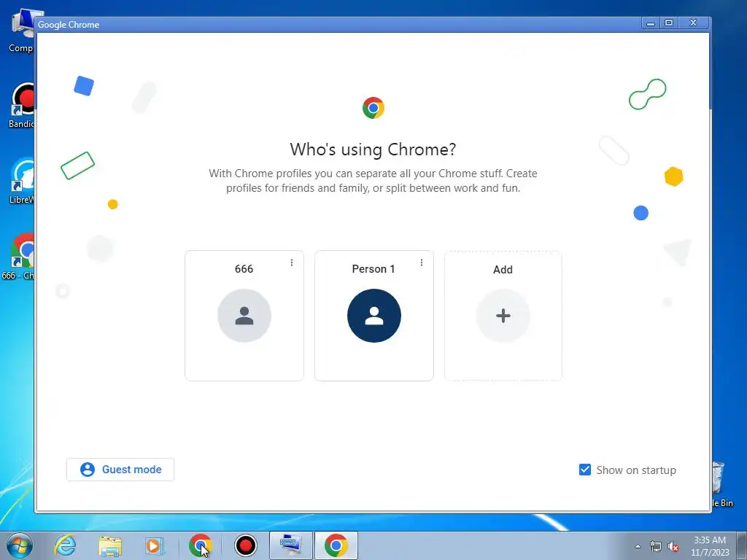The height and width of the screenshot is (560, 747).
Task: Select the 666 - Chrome desktop shortcut
Action: pos(18,257)
